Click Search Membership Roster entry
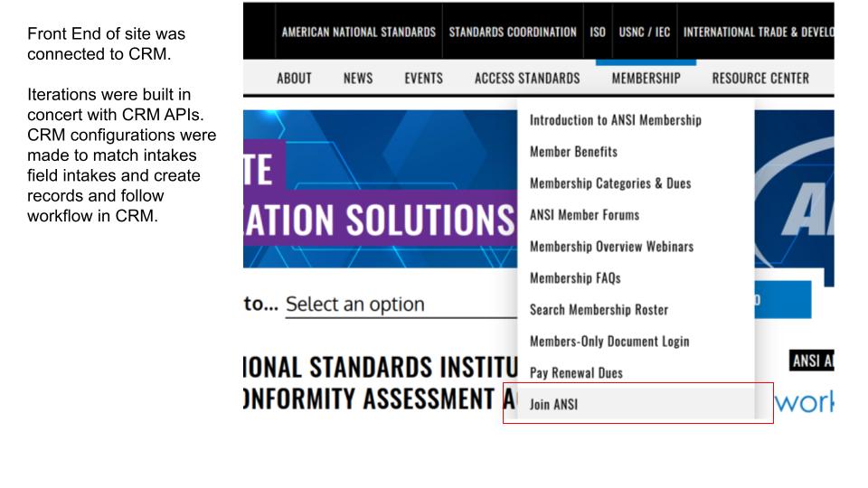 pyautogui.click(x=599, y=310)
